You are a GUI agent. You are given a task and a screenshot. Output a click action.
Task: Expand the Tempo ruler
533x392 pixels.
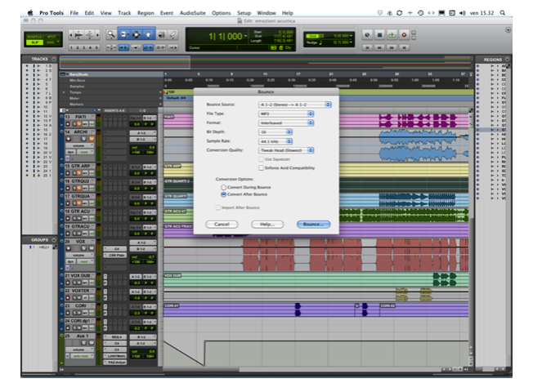click(x=64, y=92)
